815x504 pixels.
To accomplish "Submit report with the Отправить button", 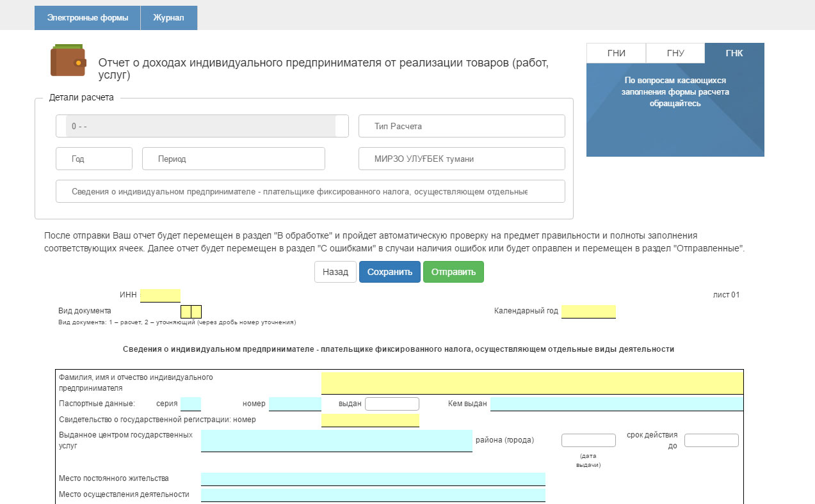I will pyautogui.click(x=453, y=272).
